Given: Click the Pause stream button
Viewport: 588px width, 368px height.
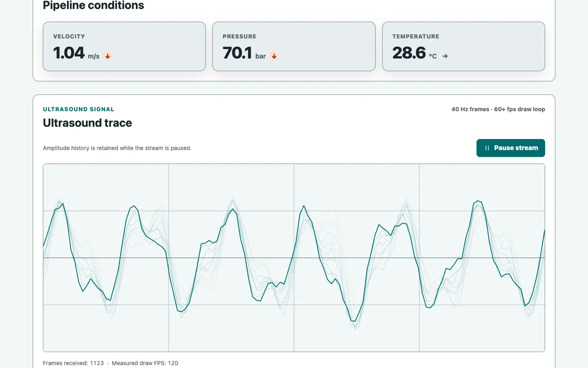Looking at the screenshot, I should tap(510, 148).
